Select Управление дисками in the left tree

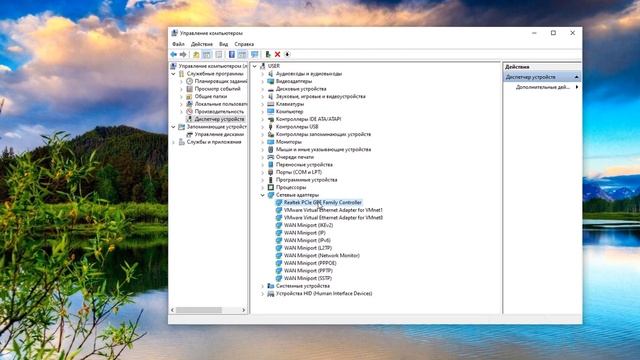[x=219, y=134]
